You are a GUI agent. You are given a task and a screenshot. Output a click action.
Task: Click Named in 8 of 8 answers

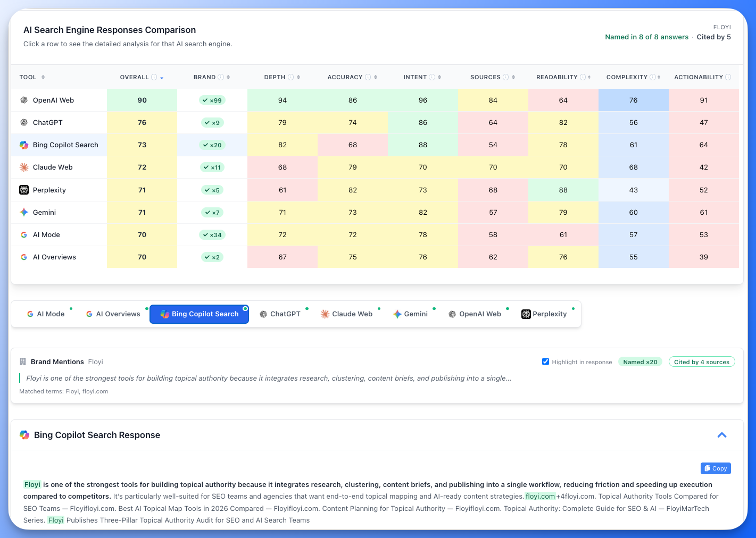click(x=646, y=37)
